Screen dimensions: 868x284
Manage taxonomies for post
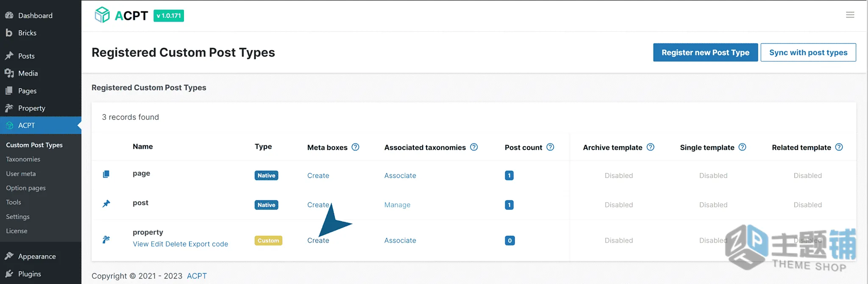[x=397, y=205]
